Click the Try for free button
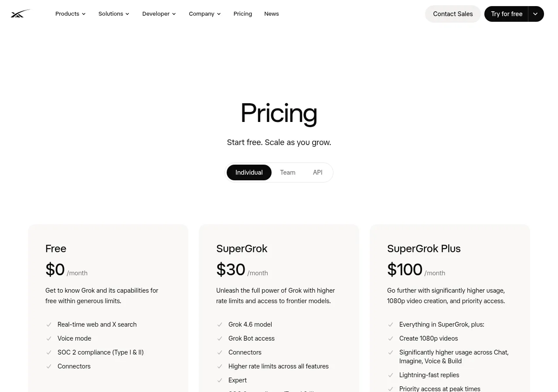The width and height of the screenshot is (558, 392). coord(507,14)
